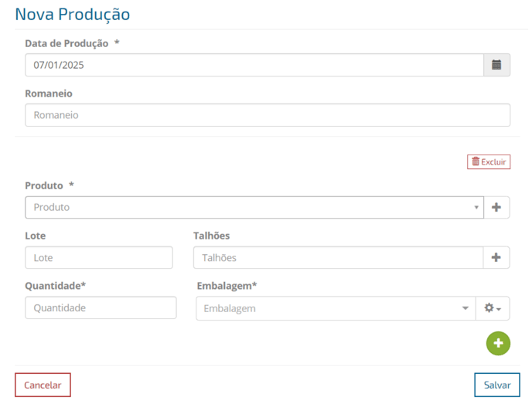
Task: Add a new Talhões entry with plus icon
Action: coord(496,257)
